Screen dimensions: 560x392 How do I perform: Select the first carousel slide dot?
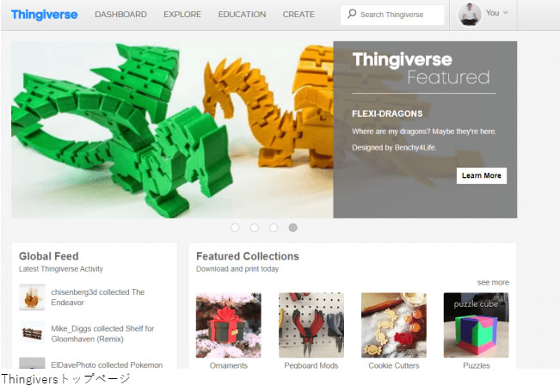pyautogui.click(x=235, y=228)
